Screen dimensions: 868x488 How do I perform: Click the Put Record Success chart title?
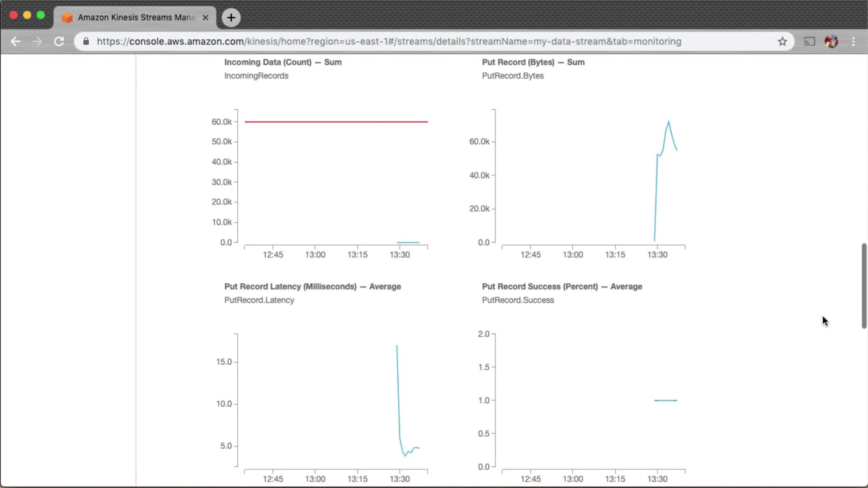(x=561, y=286)
